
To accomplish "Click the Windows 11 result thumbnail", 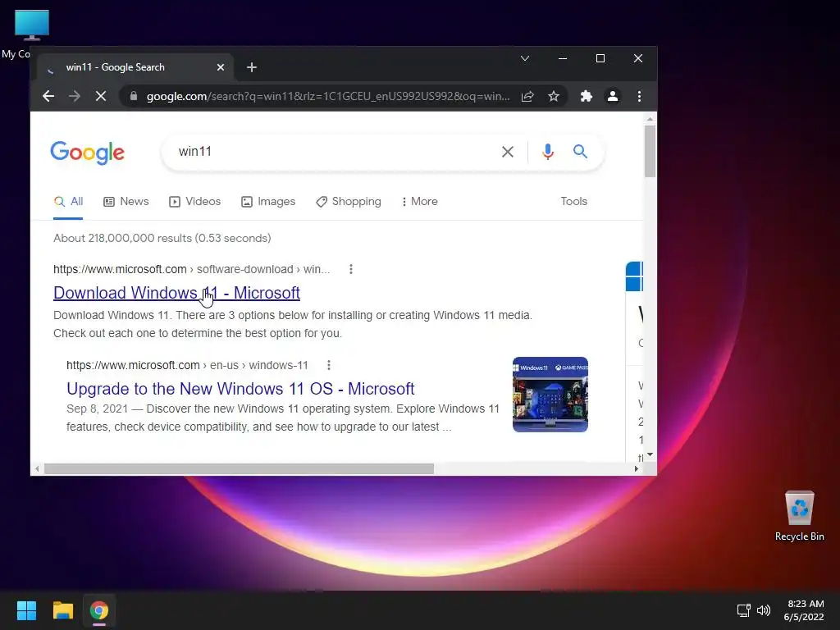I will [550, 395].
